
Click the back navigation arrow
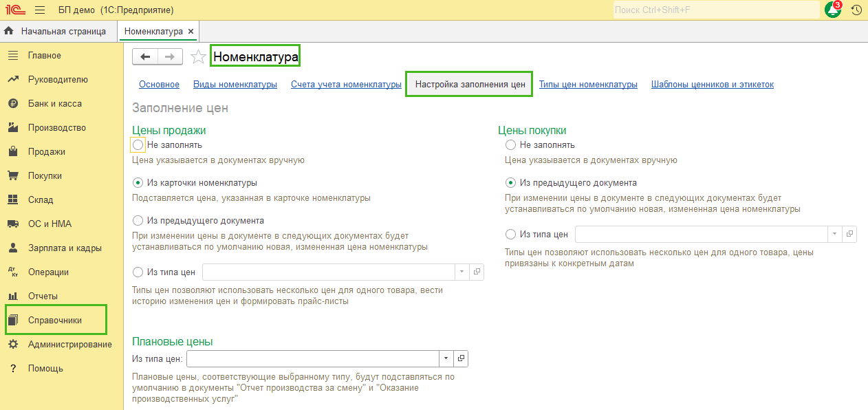click(x=145, y=57)
